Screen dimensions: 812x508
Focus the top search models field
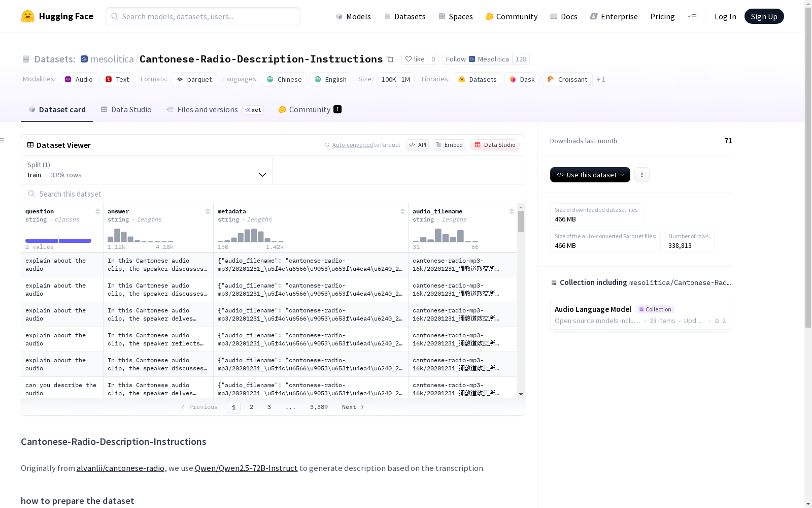pos(203,16)
